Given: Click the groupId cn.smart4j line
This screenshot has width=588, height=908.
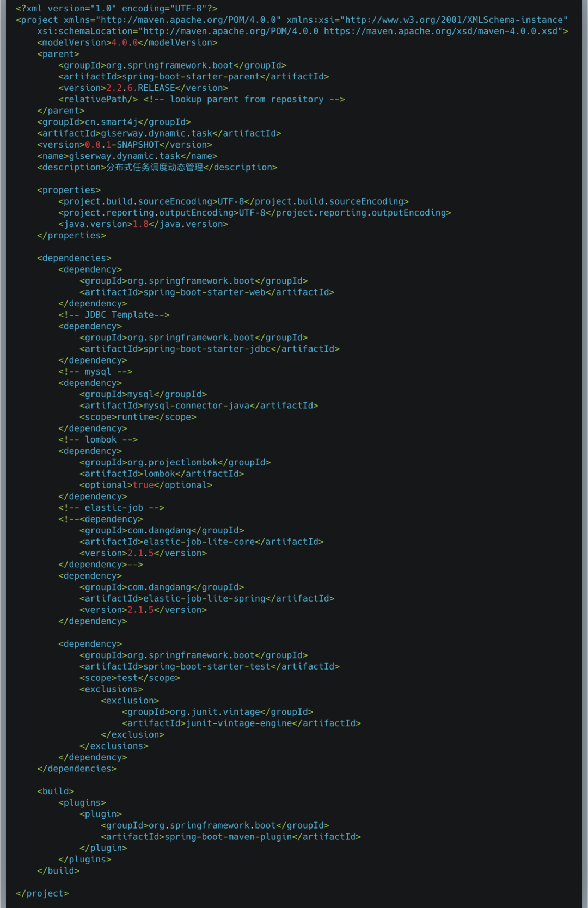Looking at the screenshot, I should pyautogui.click(x=114, y=122).
